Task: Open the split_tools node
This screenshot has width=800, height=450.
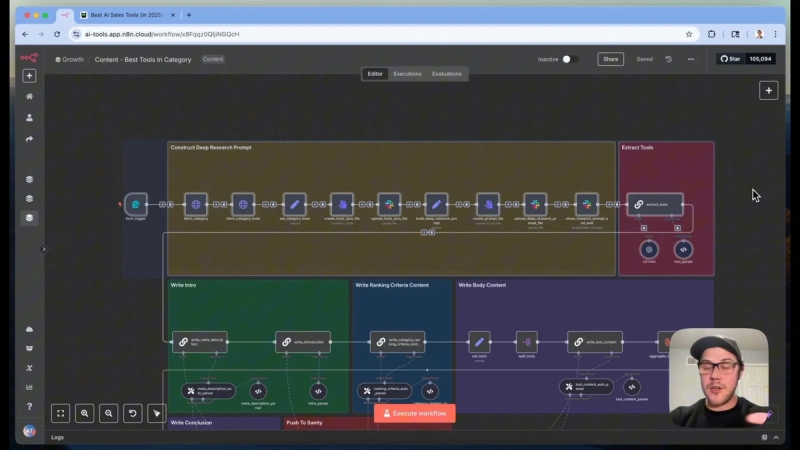Action: (527, 342)
